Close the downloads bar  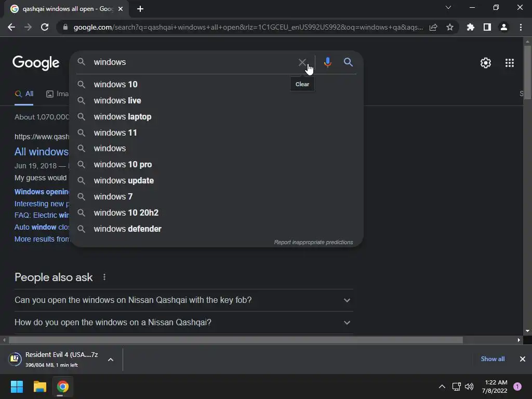pyautogui.click(x=522, y=359)
